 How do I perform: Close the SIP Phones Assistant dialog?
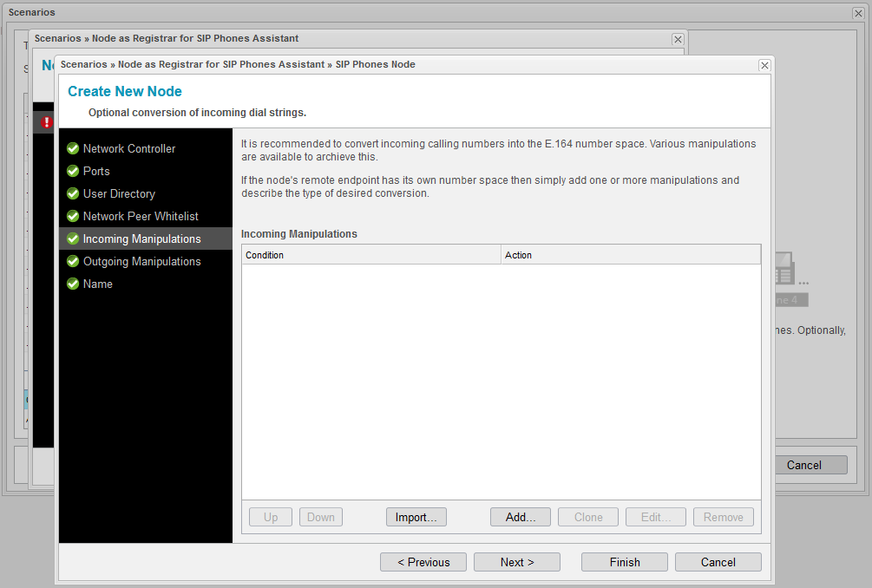(x=678, y=39)
